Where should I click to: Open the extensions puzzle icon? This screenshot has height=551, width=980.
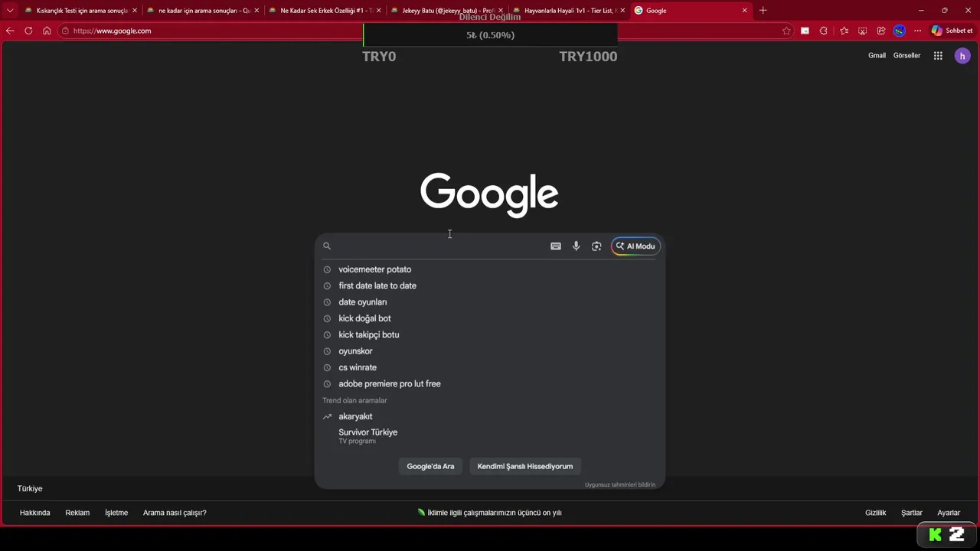(x=823, y=31)
